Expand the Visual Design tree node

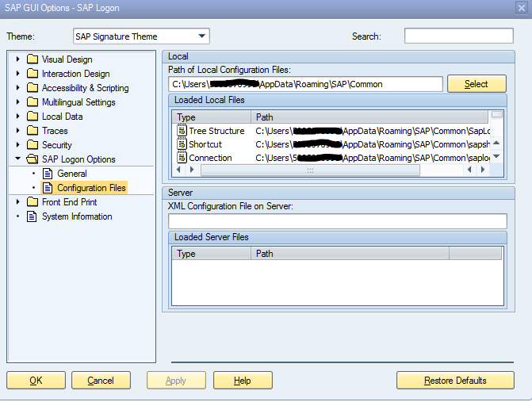point(18,59)
